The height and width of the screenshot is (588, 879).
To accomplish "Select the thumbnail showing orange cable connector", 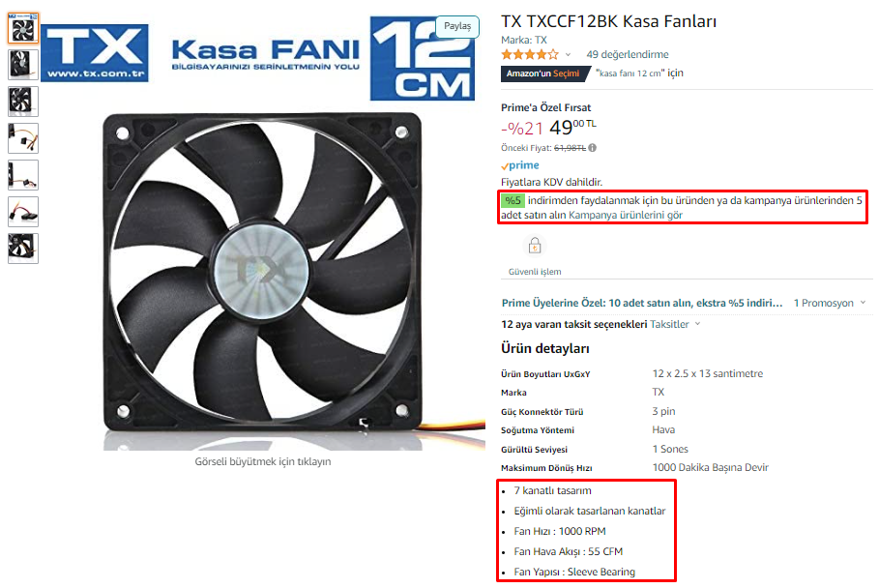I will pyautogui.click(x=23, y=138).
